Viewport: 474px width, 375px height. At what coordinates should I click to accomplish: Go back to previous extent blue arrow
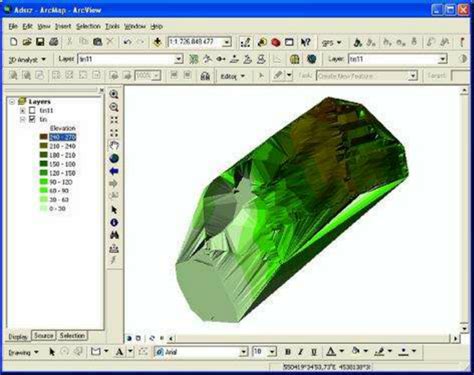[114, 171]
